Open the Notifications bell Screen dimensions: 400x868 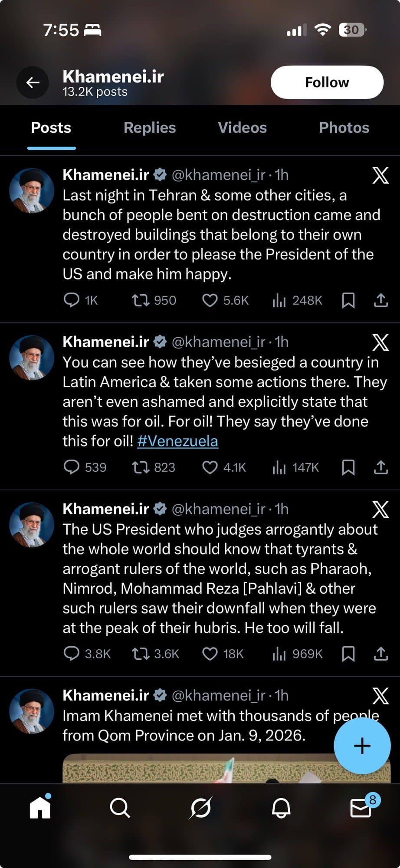[x=281, y=808]
